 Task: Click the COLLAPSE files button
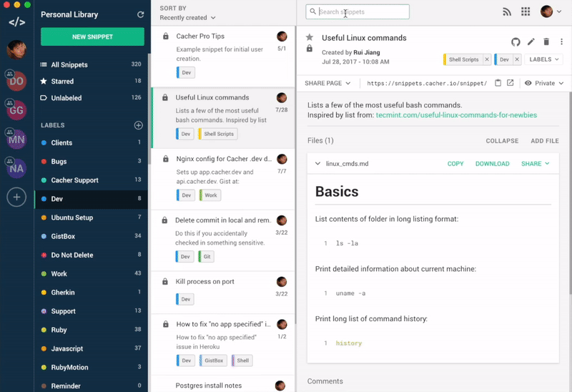(502, 141)
